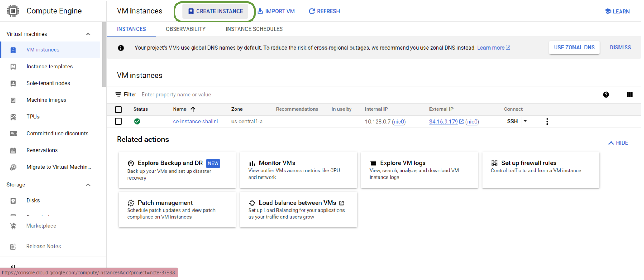
Task: Switch to the Observability tab
Action: (x=186, y=29)
